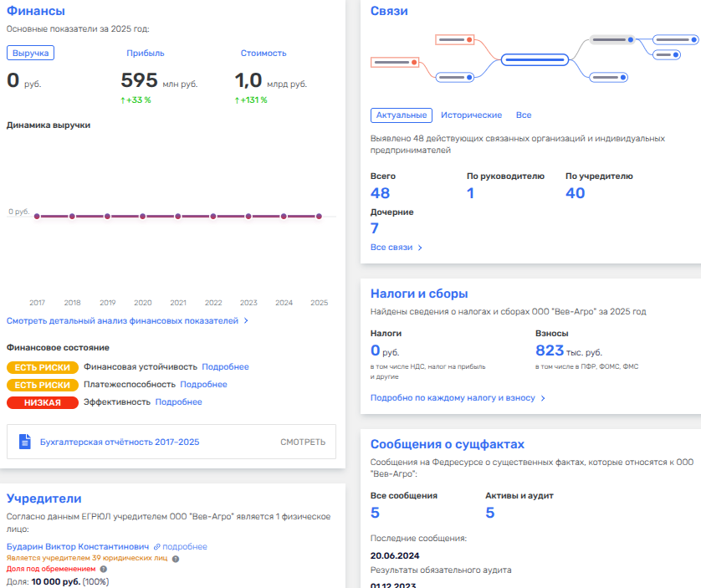
Task: Switch chart to Прибыль metric
Action: pyautogui.click(x=146, y=54)
